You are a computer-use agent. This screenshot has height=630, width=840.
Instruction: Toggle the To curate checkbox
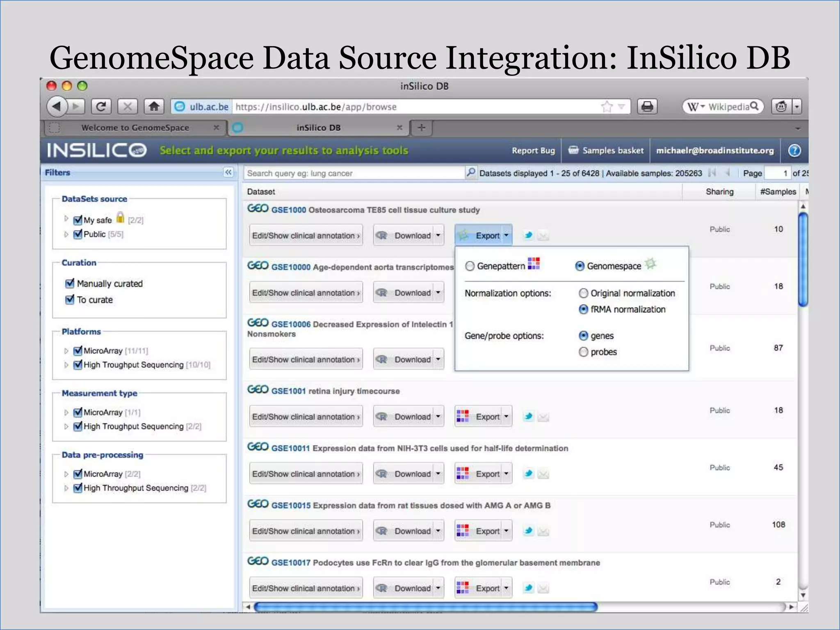[x=70, y=299]
